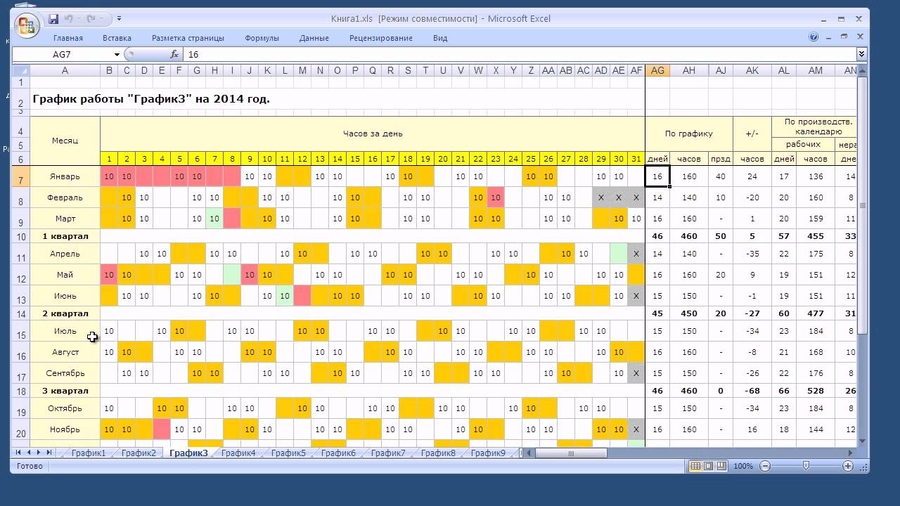Zoom in with the plus icon
The width and height of the screenshot is (900, 506).
pos(850,467)
